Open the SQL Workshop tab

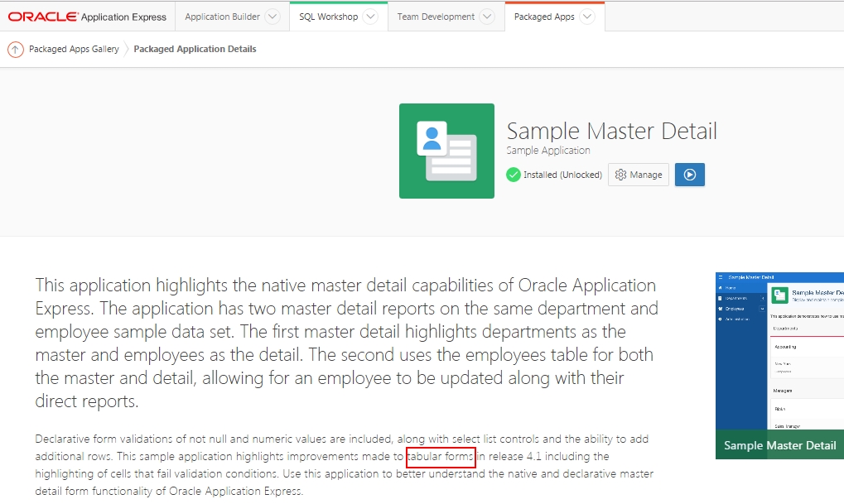(328, 17)
